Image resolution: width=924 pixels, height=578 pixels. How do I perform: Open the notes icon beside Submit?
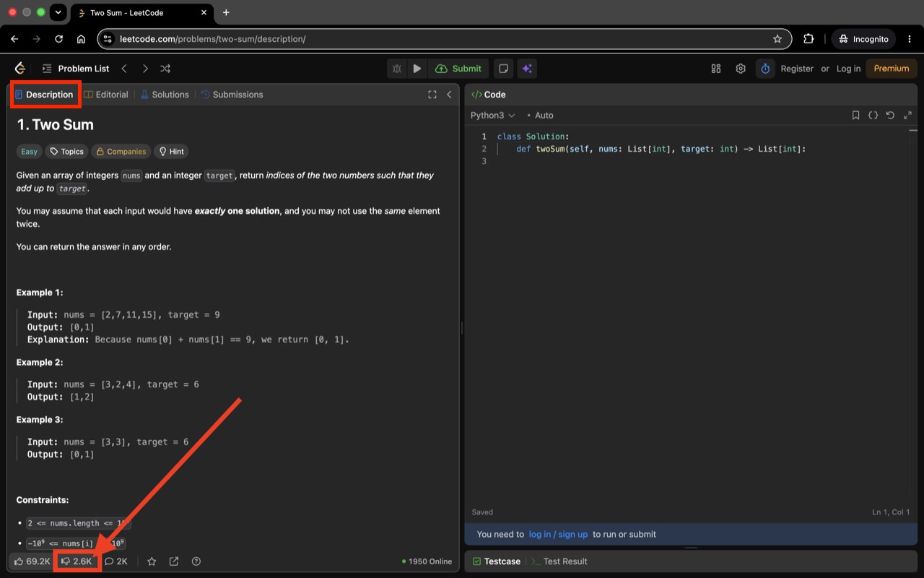pyautogui.click(x=504, y=69)
